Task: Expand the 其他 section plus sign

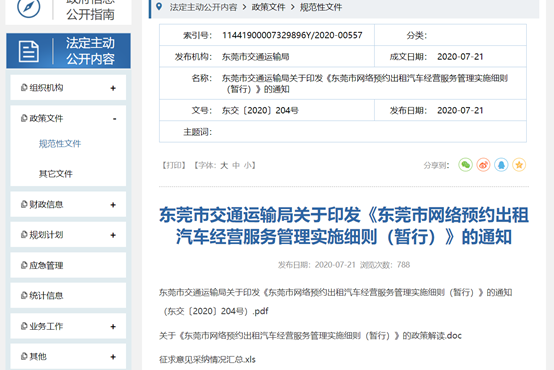Action: (113, 357)
